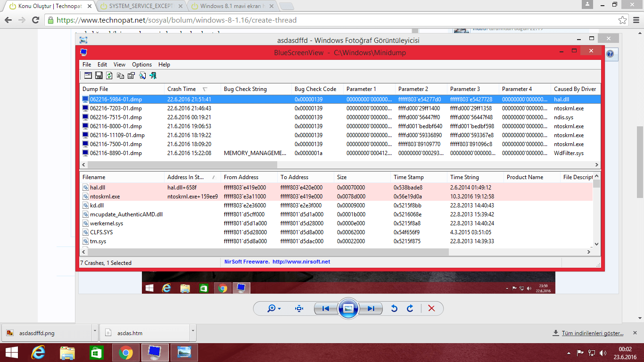Screen dimensions: 644x362
Task: Click Chrome's forward arrow
Action: pyautogui.click(x=22, y=20)
